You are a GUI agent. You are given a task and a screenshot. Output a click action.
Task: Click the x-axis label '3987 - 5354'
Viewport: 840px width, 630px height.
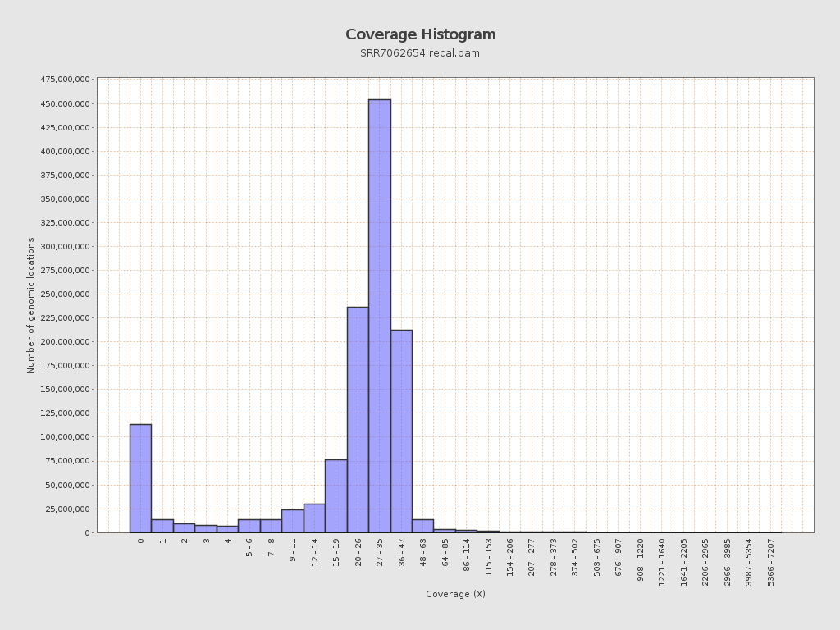(x=748, y=562)
